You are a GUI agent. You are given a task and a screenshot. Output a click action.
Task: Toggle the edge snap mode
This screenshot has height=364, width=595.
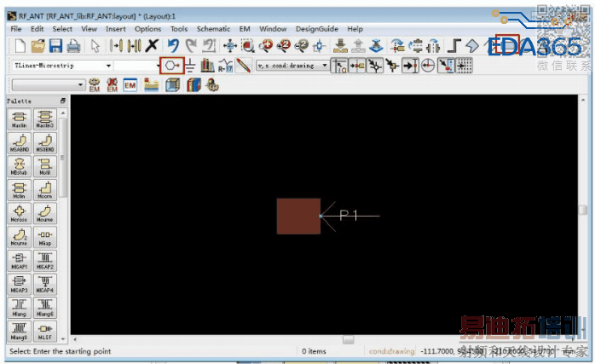click(x=446, y=66)
